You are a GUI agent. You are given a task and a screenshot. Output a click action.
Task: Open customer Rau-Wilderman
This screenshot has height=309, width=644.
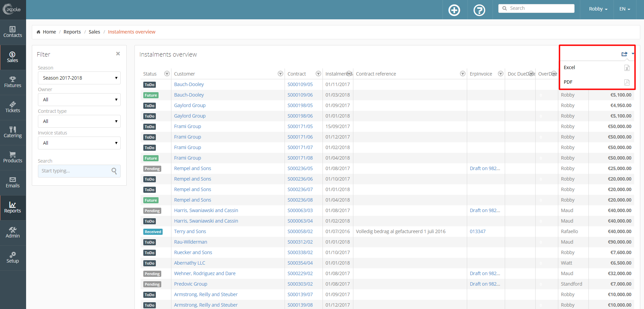pos(190,242)
